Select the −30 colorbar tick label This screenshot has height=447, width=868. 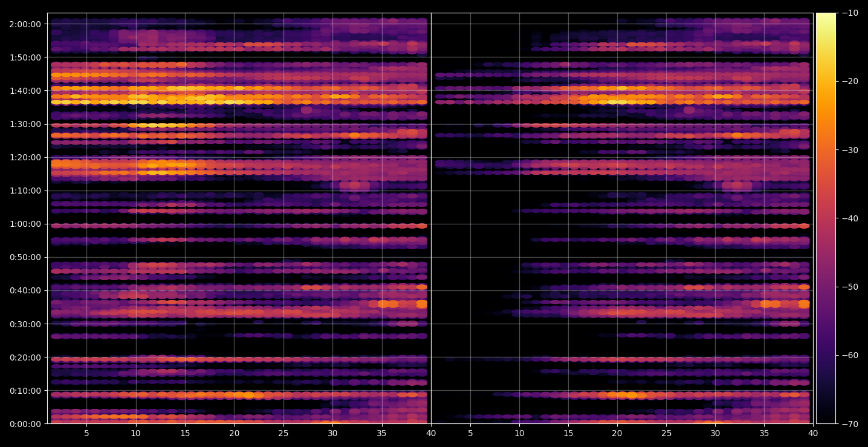tap(850, 149)
